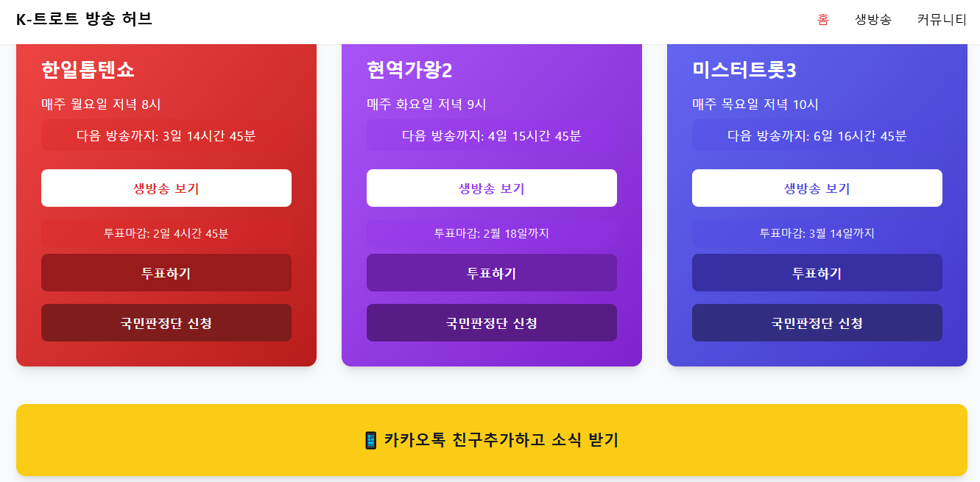Click the 미스터트롯3 투표마감 banner
Image resolution: width=980 pixels, height=482 pixels.
point(817,234)
